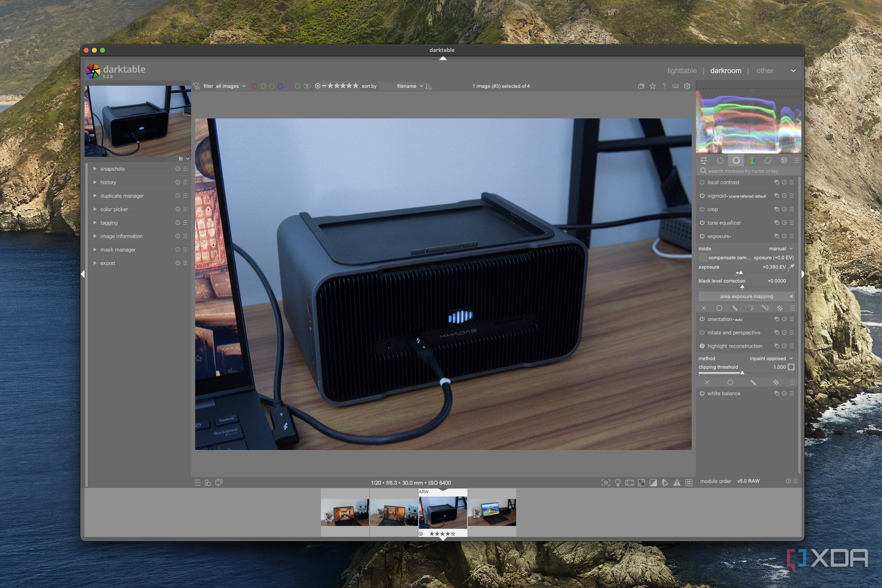Open highlight reconstruction method dropdown
This screenshot has height=588, width=882.
point(746,359)
